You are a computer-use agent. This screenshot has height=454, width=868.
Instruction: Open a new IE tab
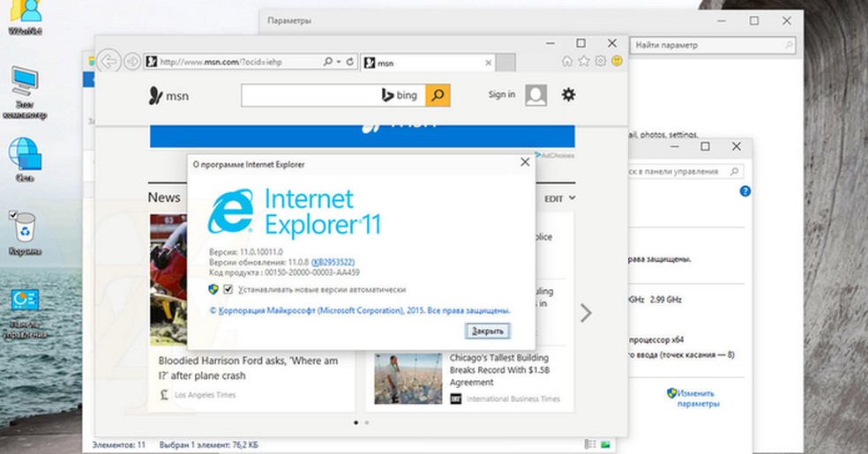point(505,63)
